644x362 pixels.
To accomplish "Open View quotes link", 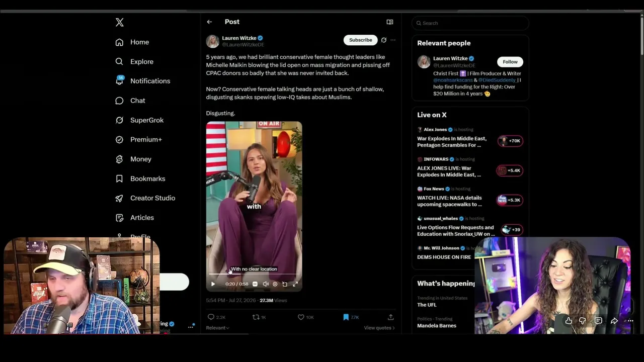I will pos(379,328).
